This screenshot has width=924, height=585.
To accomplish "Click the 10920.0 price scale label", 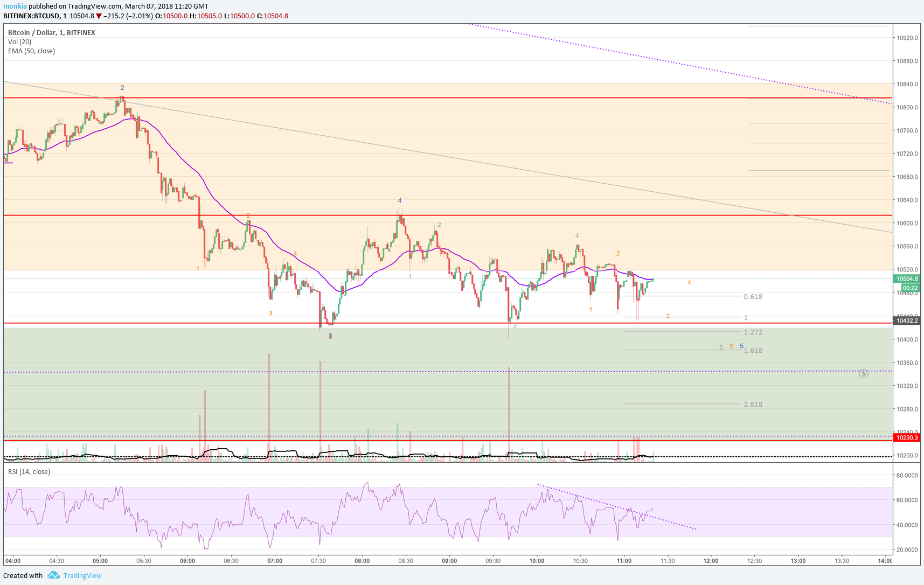I will (x=907, y=38).
